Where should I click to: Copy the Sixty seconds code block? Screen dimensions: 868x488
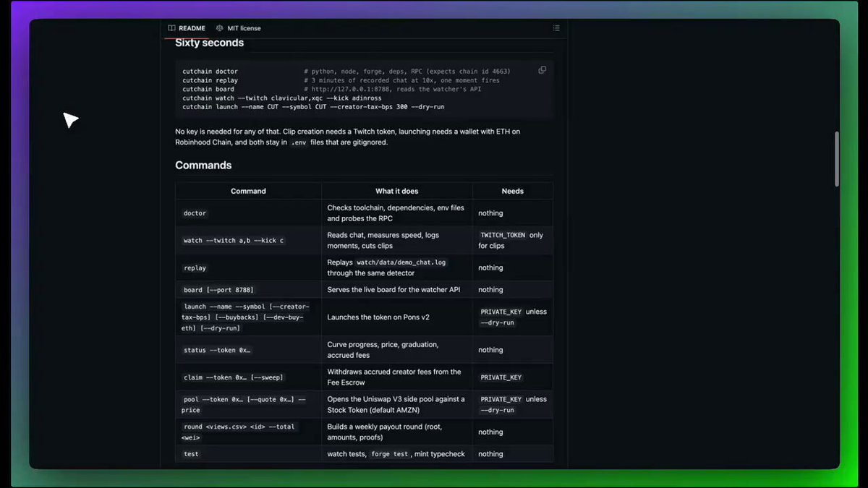[542, 70]
